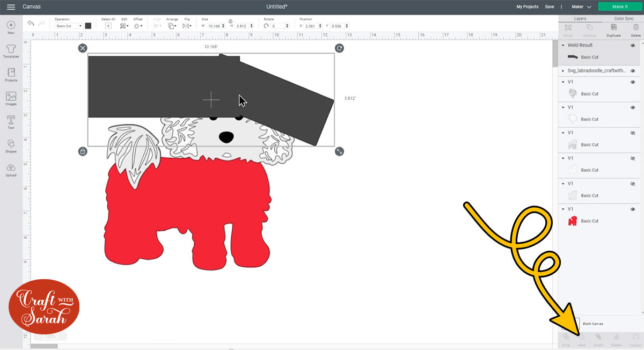Open the main hamburger menu
The image size is (644, 350).
pos(11,7)
